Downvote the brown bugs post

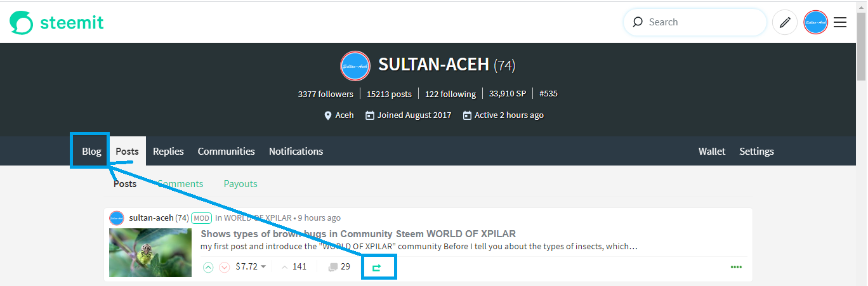point(224,267)
